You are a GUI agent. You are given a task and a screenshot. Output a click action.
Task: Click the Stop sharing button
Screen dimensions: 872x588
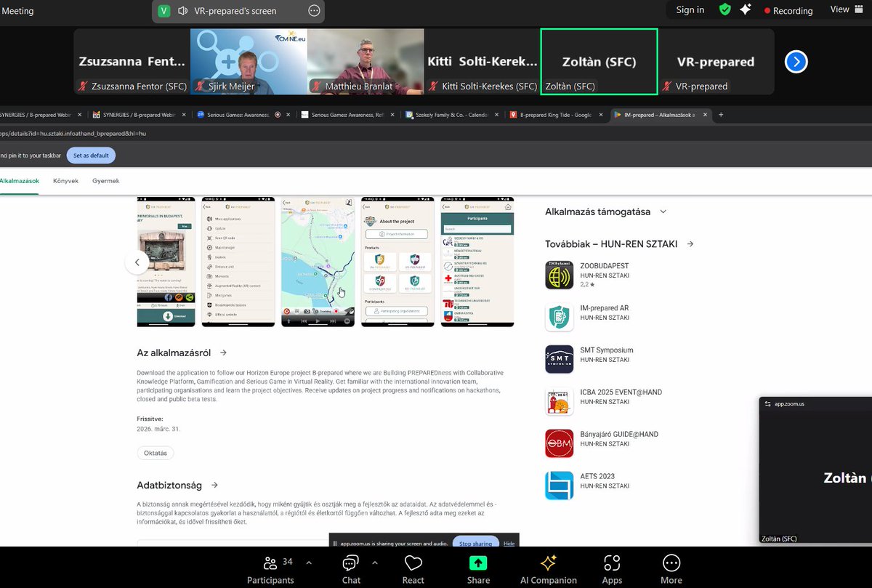476,544
